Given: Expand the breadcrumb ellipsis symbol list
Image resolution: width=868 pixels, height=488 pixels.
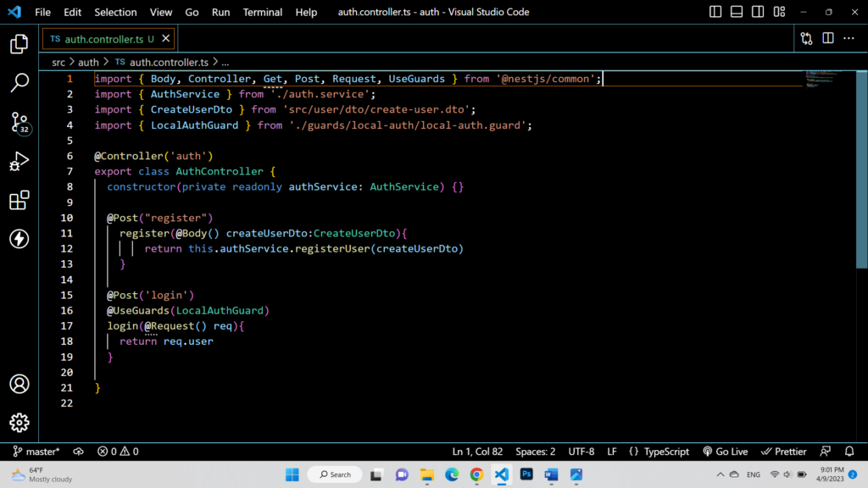Looking at the screenshot, I should click(225, 63).
